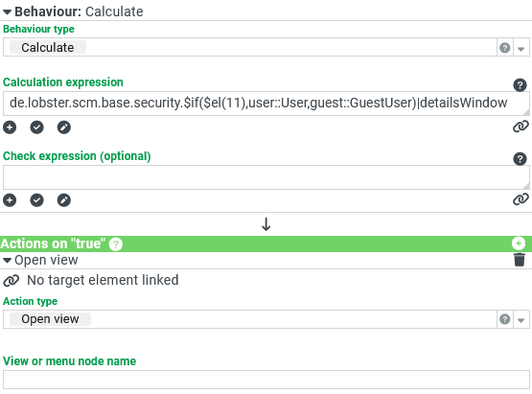Viewport: 532px width, 394px height.
Task: Click the View or menu node name field
Action: (266, 380)
